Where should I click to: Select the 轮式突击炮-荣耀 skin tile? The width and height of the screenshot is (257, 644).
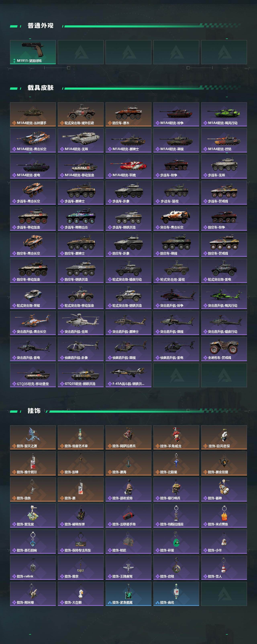(x=33, y=297)
